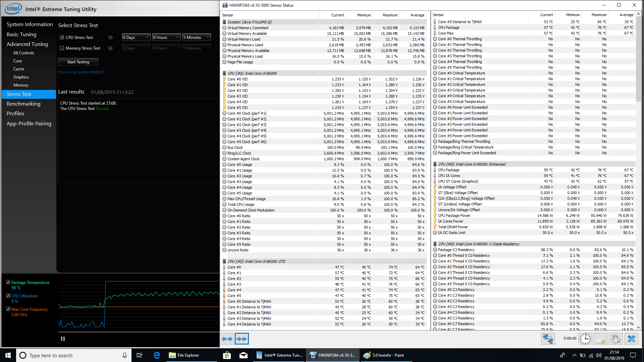
Task: Toggle Max Core Frequency graph checkbox
Action: [x=8, y=309]
